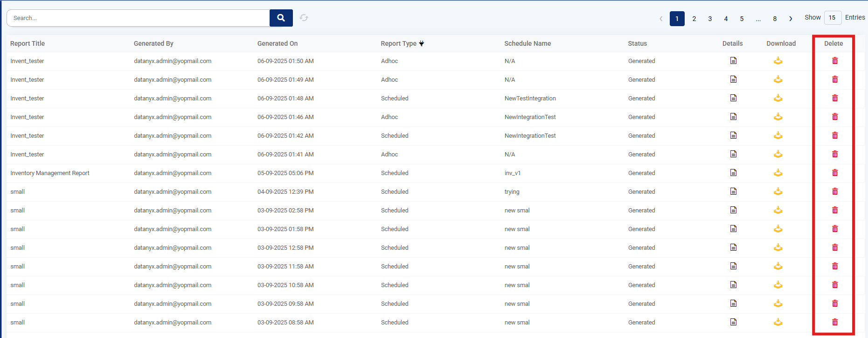Jump to page 8
The height and width of the screenshot is (338, 868).
click(x=775, y=19)
